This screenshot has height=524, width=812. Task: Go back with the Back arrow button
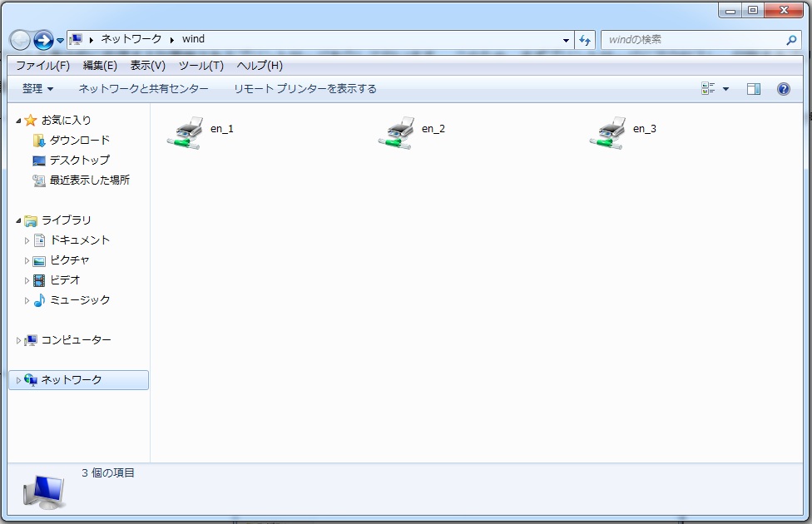(20, 40)
